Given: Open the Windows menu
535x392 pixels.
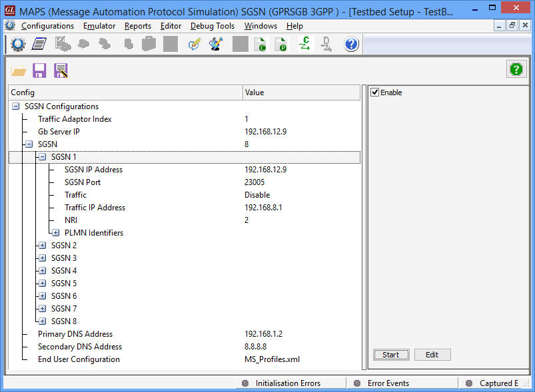Looking at the screenshot, I should tap(261, 26).
